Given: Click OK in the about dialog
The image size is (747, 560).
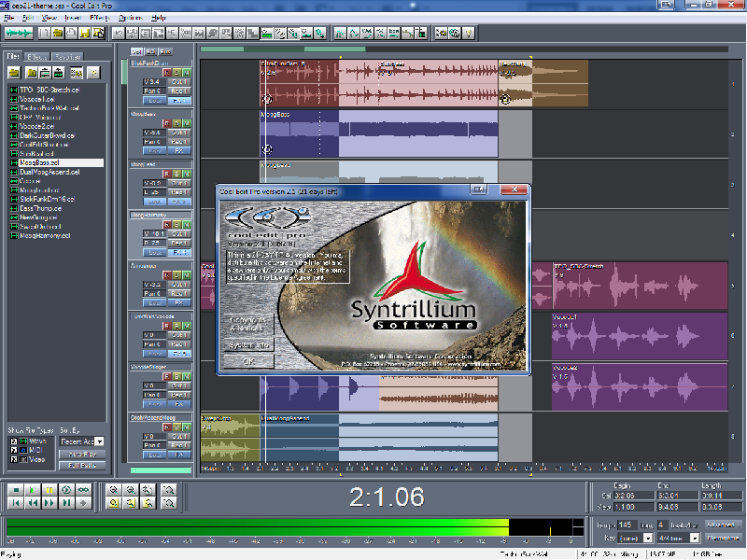Looking at the screenshot, I should tap(248, 361).
